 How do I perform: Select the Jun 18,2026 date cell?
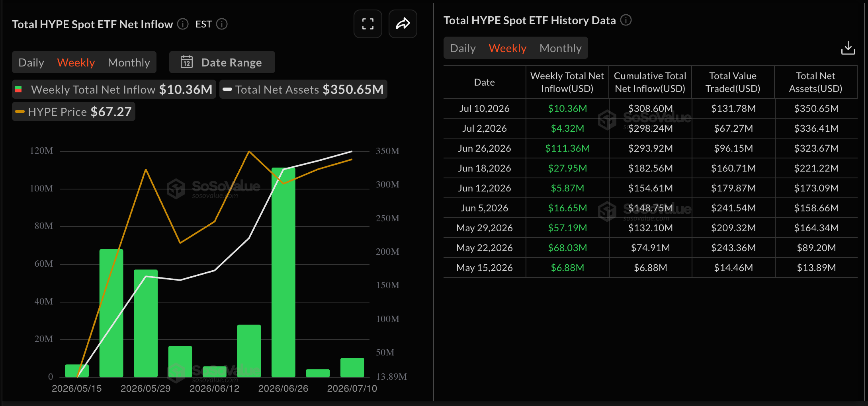(x=485, y=168)
